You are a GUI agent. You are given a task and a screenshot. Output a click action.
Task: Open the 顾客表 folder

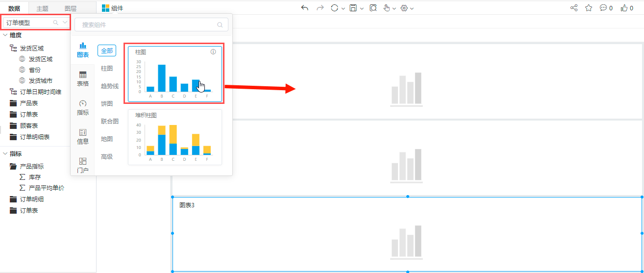[x=28, y=125]
